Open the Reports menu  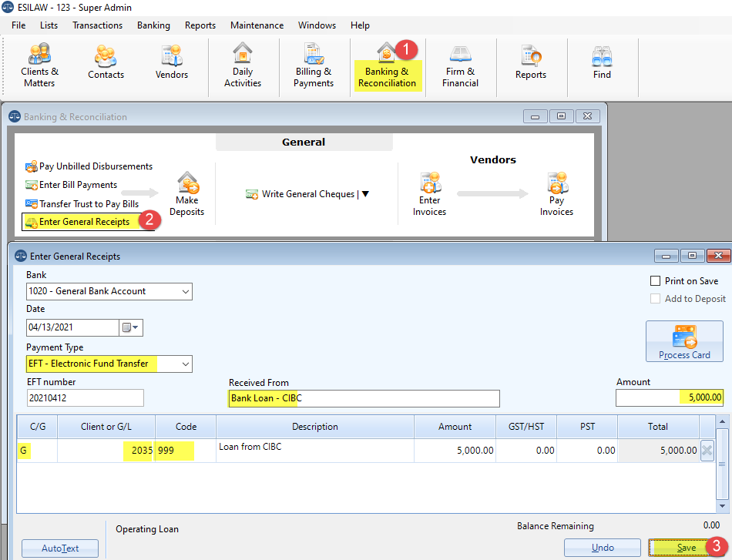tap(200, 25)
